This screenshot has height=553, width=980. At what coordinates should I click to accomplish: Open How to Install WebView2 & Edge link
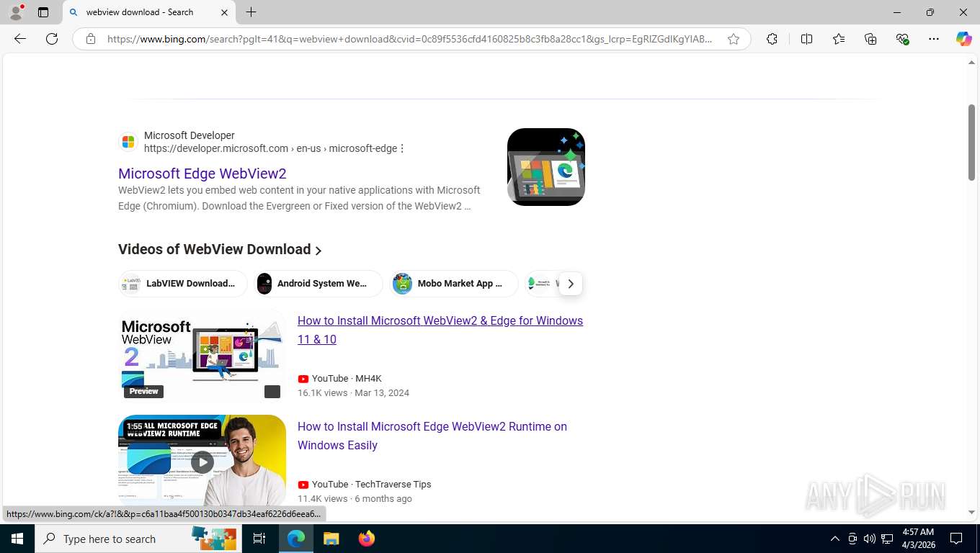point(440,330)
